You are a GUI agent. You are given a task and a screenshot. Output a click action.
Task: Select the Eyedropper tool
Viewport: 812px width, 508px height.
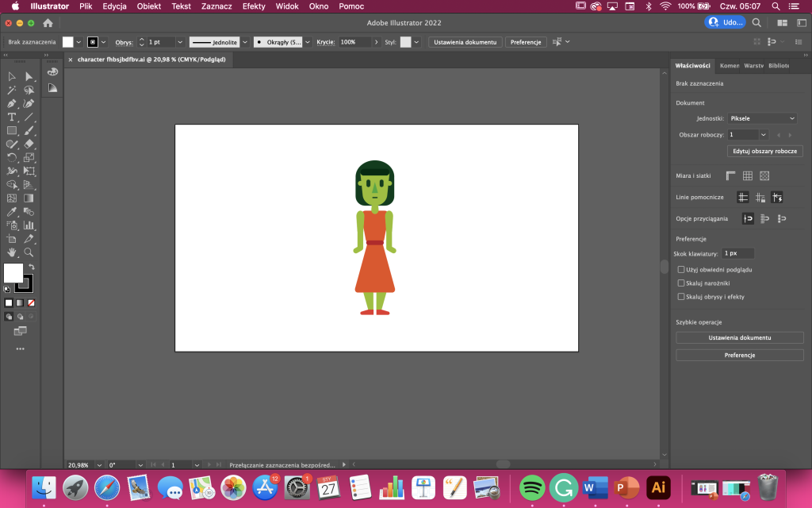point(11,211)
